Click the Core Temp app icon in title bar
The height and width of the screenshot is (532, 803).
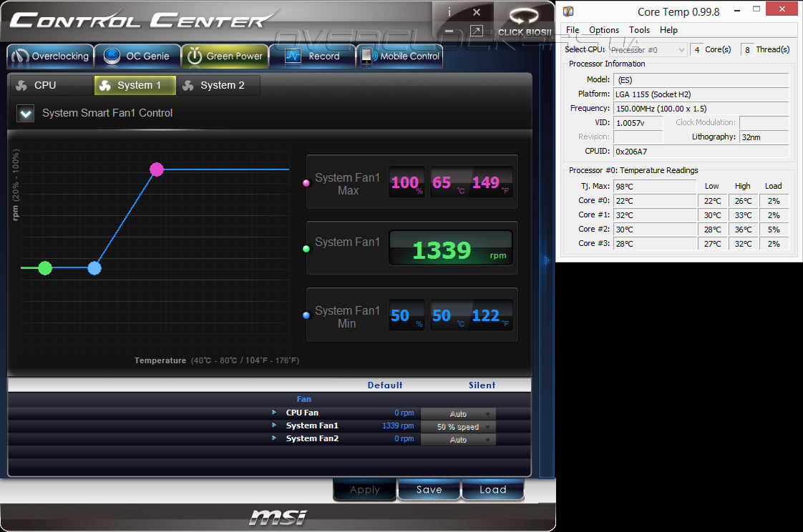click(x=568, y=11)
